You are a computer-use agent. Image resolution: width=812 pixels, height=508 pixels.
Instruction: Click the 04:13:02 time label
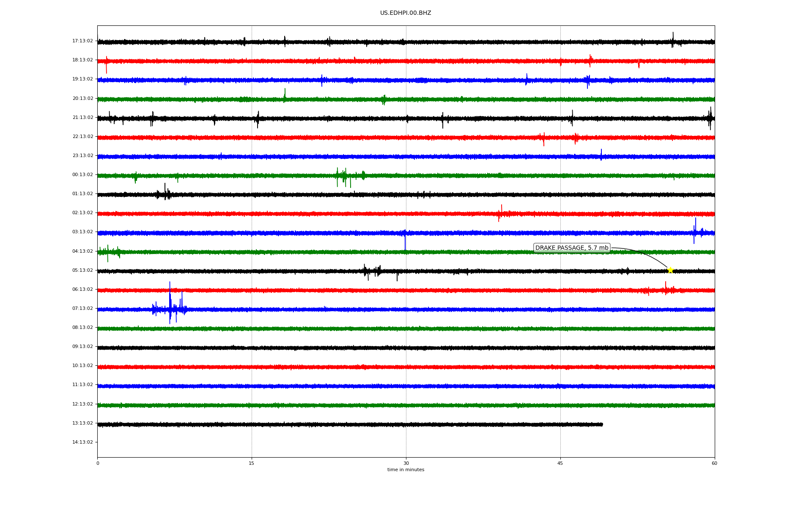pos(82,251)
